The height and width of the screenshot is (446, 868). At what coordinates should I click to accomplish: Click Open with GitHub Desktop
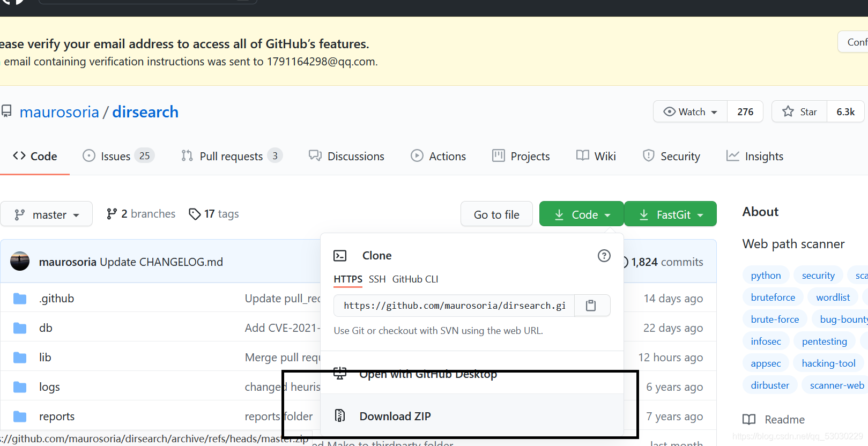(x=472, y=374)
